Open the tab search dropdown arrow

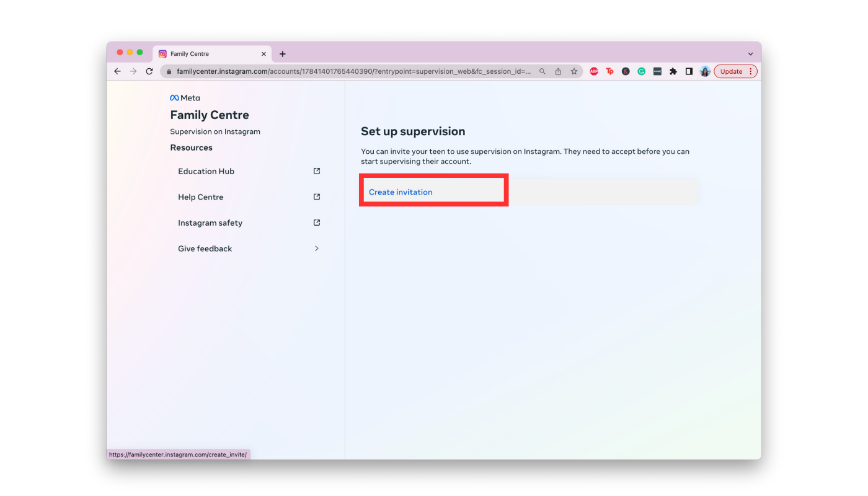click(750, 54)
